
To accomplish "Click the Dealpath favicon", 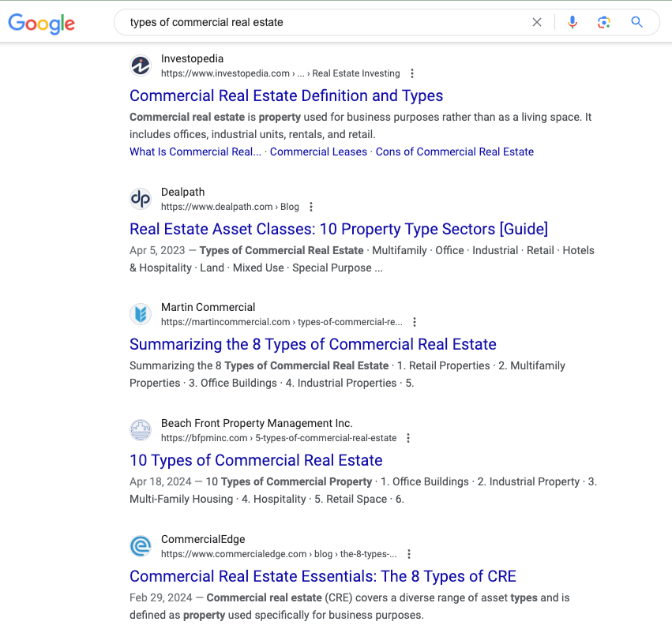I will (141, 199).
